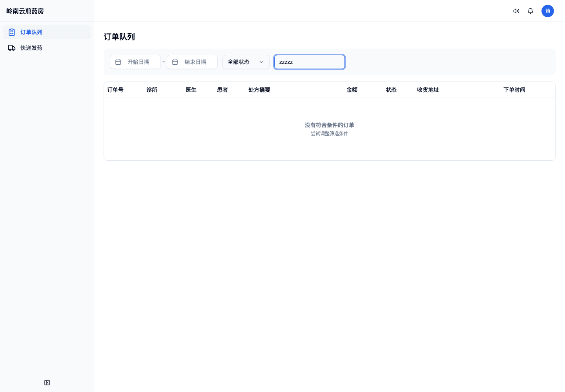
Task: Open the user avatar menu 药
Action: tap(548, 11)
